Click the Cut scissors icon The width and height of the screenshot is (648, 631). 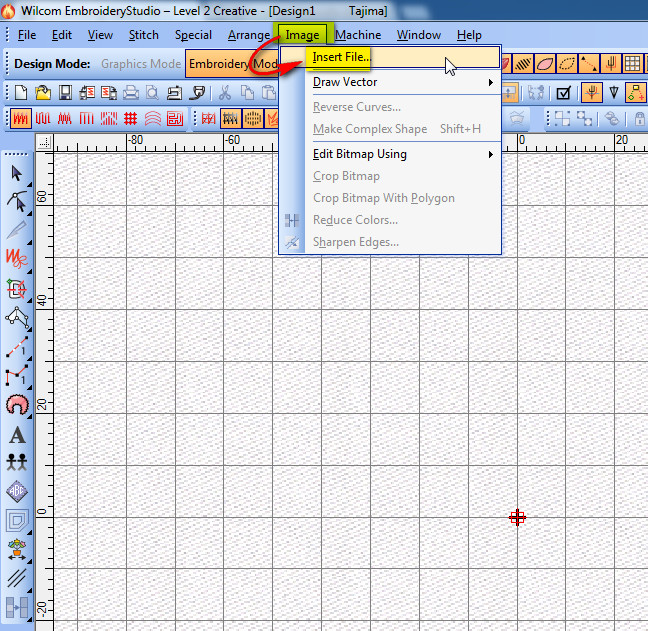point(224,93)
